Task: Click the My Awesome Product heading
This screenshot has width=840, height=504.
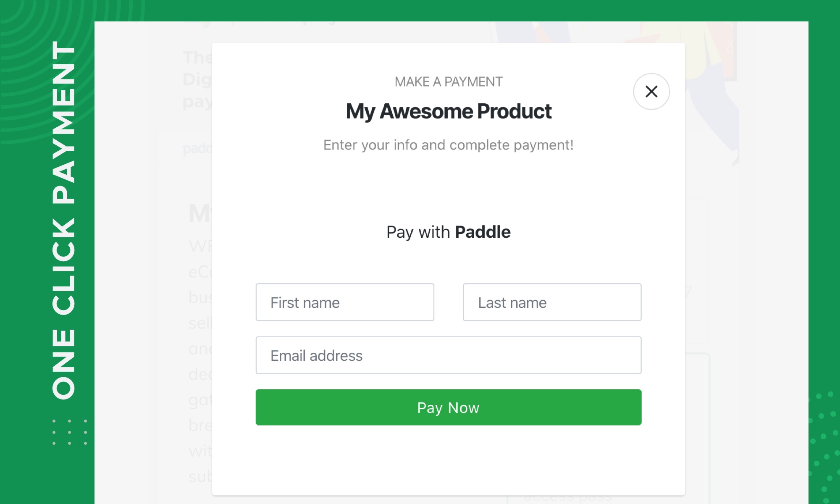Action: coord(448,112)
